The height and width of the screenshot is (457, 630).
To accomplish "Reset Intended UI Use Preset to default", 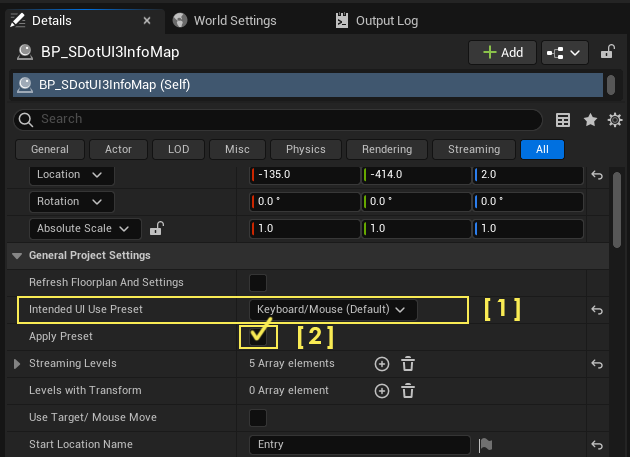I will (x=597, y=310).
